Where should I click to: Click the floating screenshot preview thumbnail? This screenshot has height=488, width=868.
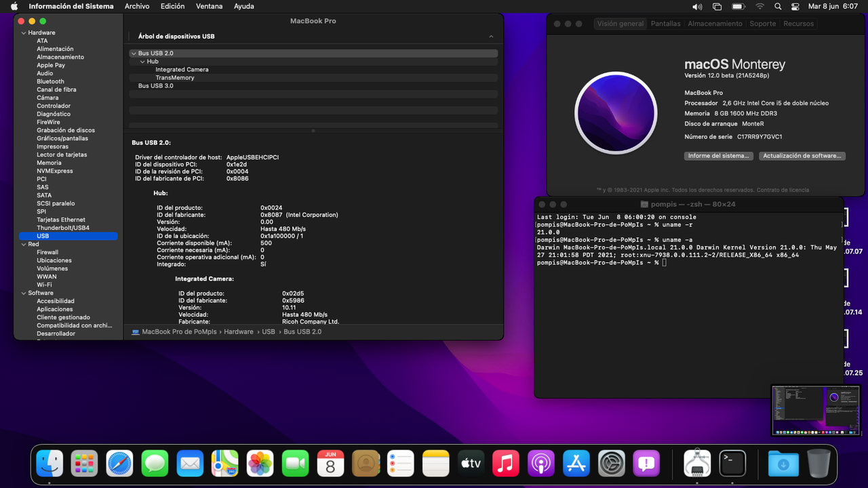pos(816,410)
